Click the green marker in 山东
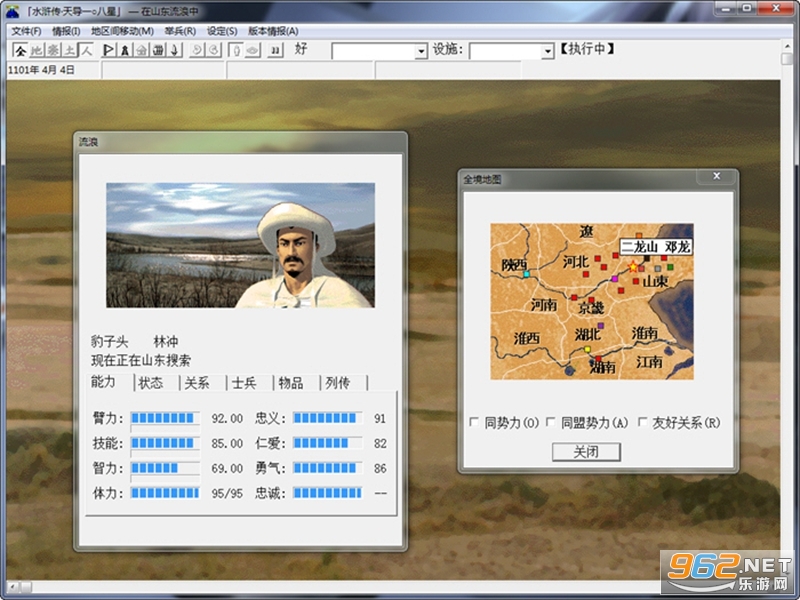 (x=670, y=267)
